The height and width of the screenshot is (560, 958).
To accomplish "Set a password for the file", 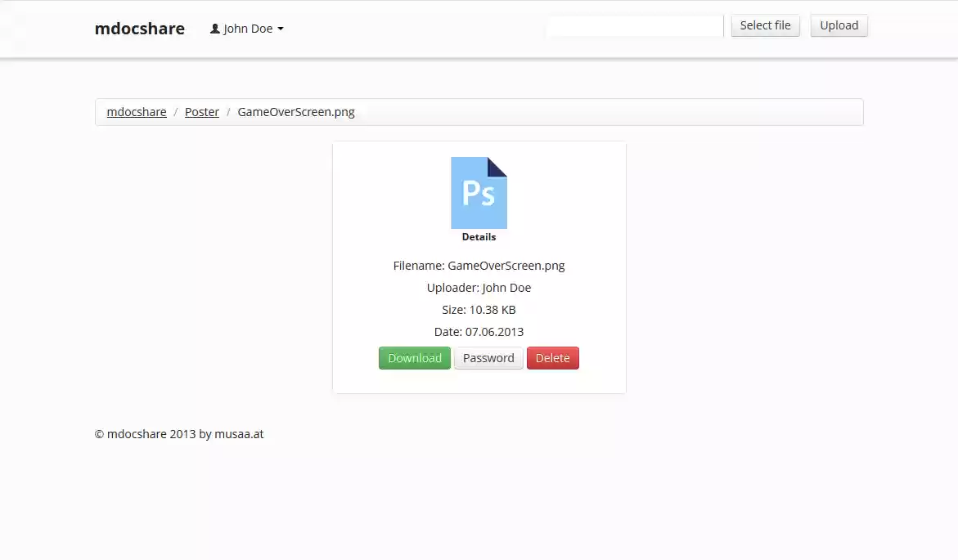I will 488,357.
